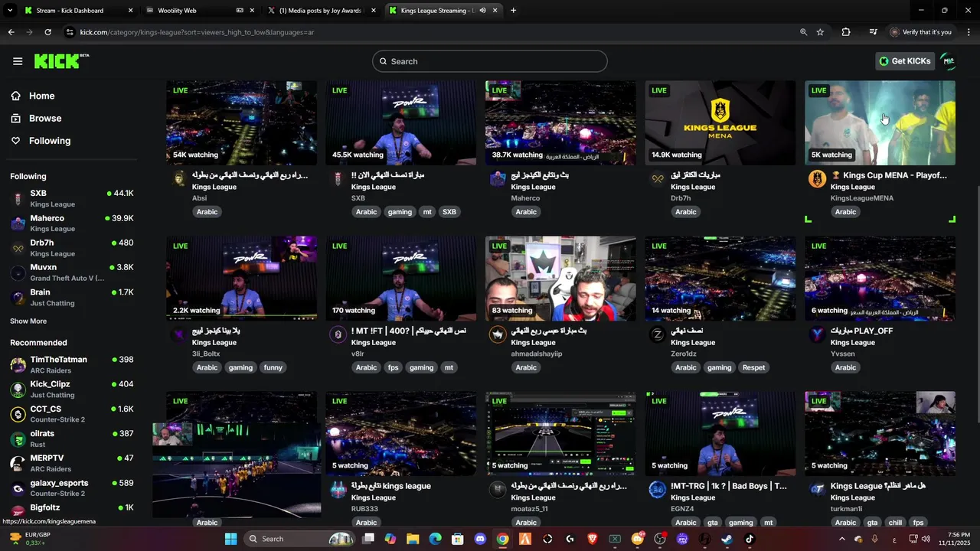Reload the page with the refresh icon
Screen dimensions: 980x551
click(47, 32)
